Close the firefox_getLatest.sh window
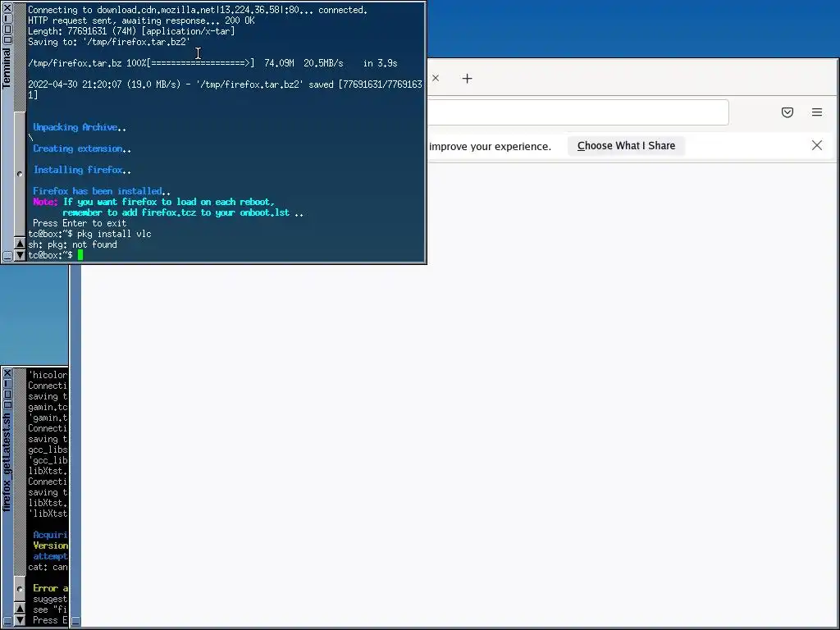 [x=7, y=373]
